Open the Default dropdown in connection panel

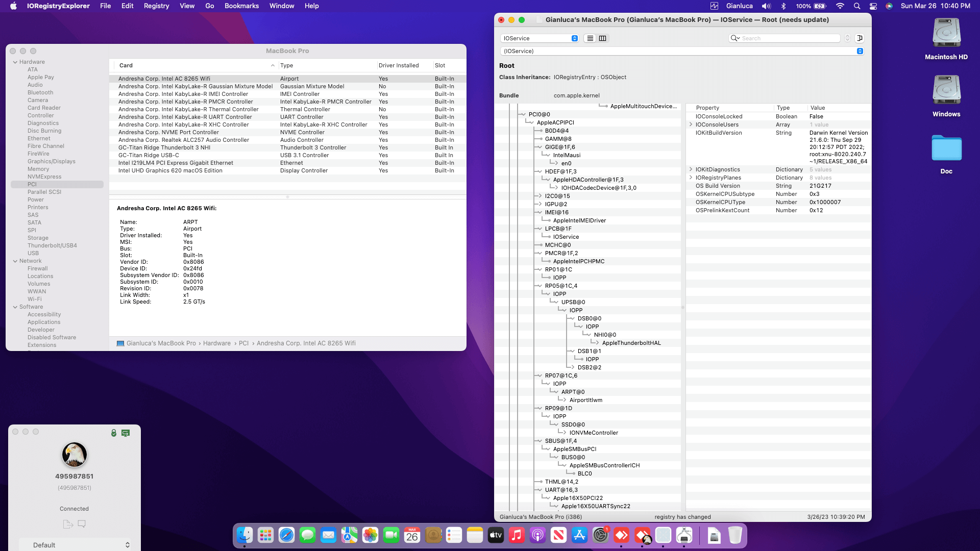pos(75,545)
